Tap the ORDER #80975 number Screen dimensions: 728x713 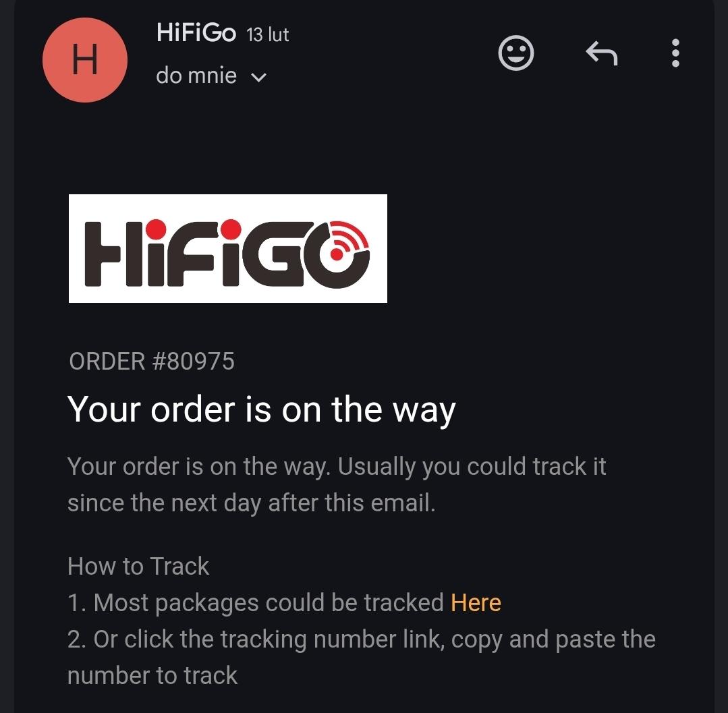coord(152,361)
